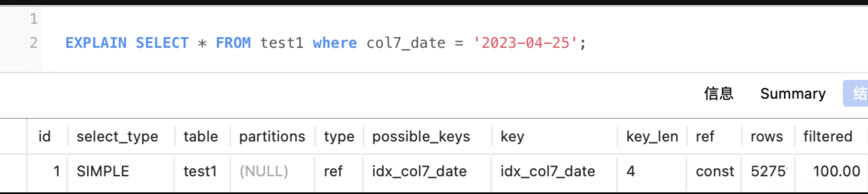
Task: Place cursor on the '2023-04-25' date string
Action: (525, 43)
